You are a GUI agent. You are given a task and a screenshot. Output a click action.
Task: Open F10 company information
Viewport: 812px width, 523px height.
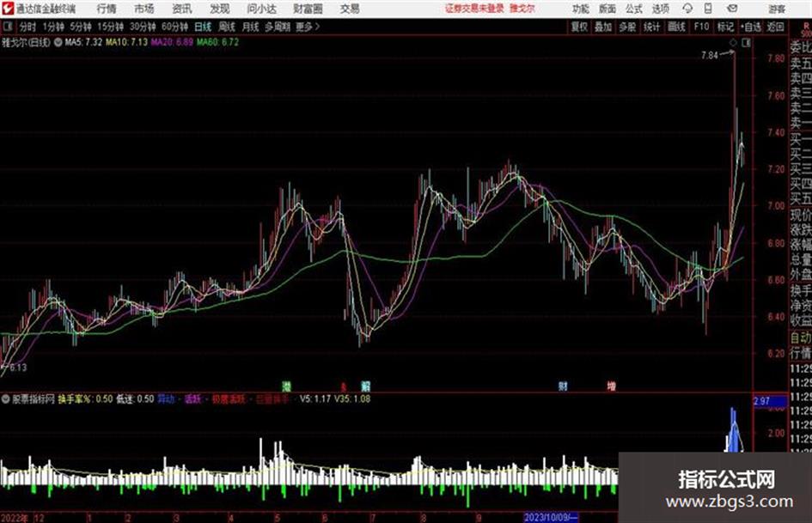point(701,27)
